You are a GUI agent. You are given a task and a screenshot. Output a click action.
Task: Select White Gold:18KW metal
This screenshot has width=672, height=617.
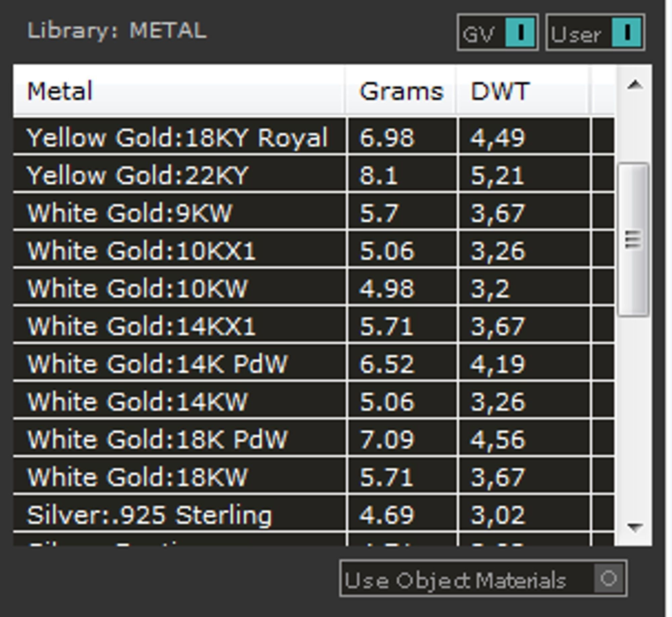click(137, 476)
